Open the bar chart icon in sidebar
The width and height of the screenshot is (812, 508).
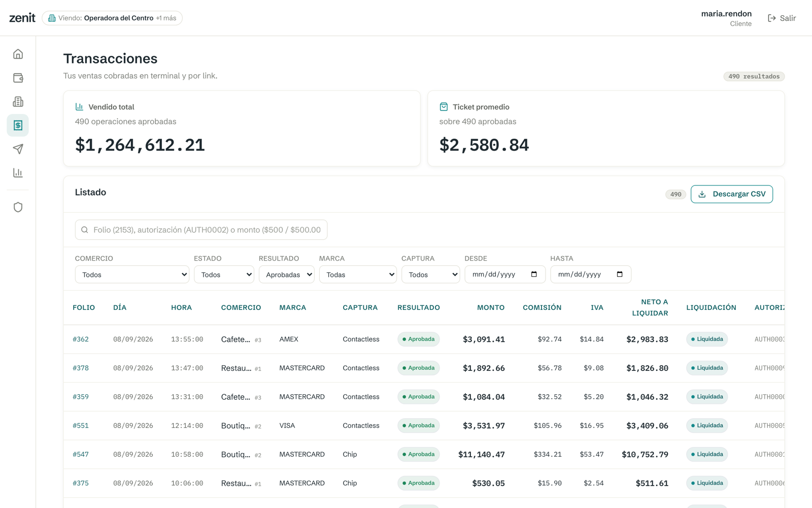18,173
